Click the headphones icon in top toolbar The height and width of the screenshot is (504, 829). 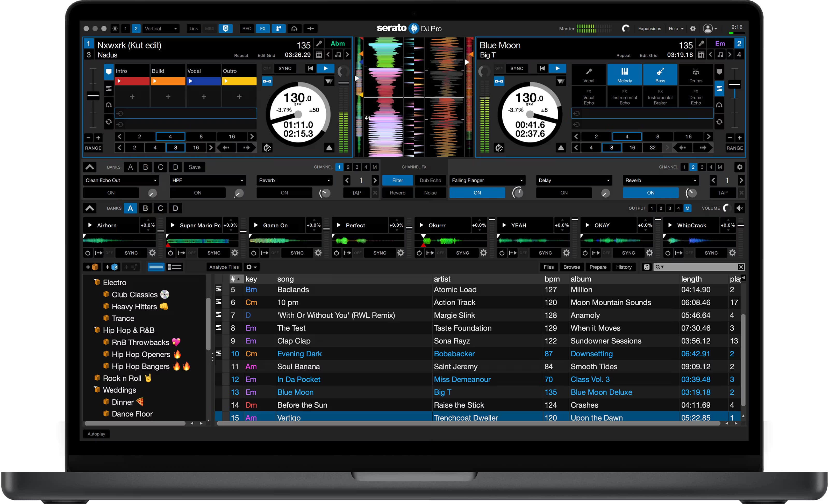(x=294, y=28)
